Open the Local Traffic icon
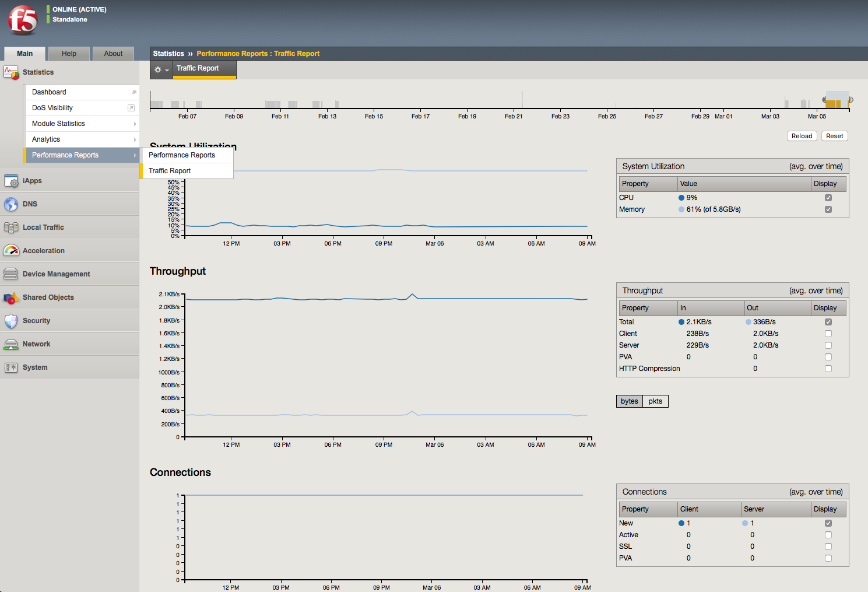Screen dimensions: 868x592 11,227
